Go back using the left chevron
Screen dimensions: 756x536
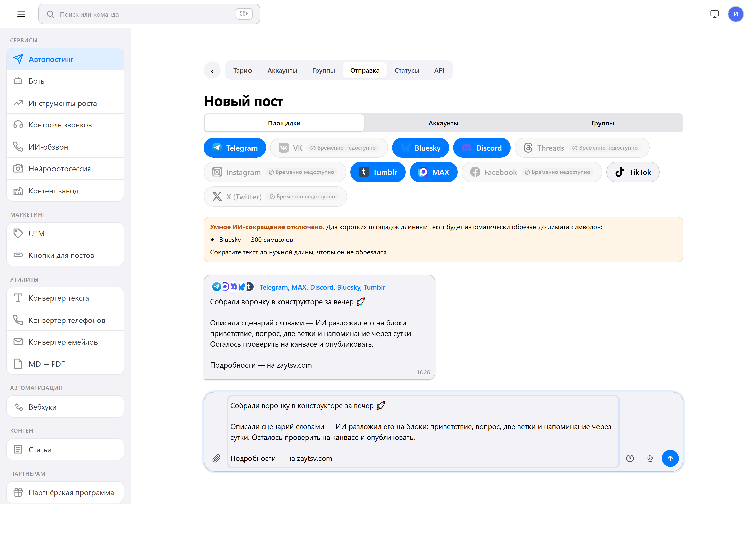coord(212,70)
